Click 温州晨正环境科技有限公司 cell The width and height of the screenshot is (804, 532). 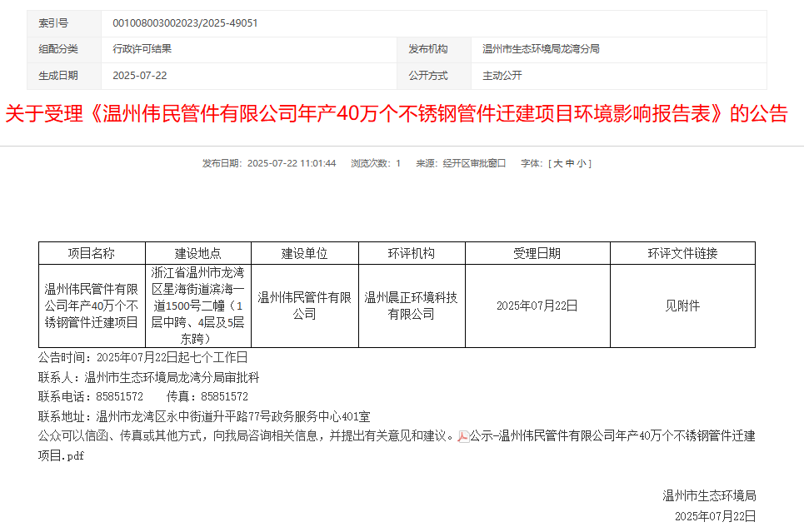coord(412,306)
